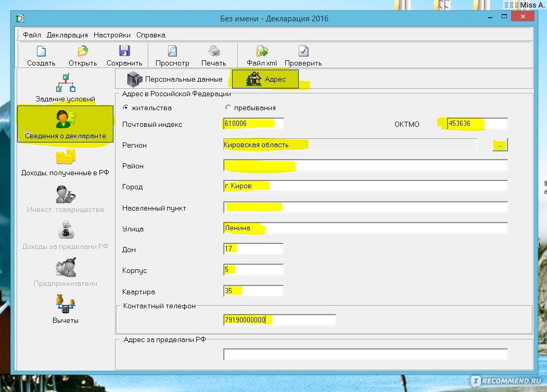The height and width of the screenshot is (392, 547).
Task: Open the Декларация menu
Action: click(67, 35)
